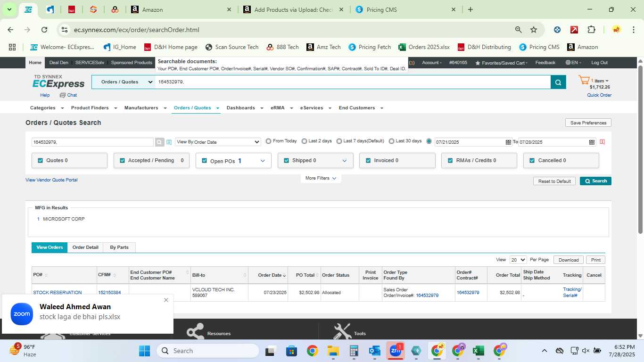Bookmark this page with star icon
Screen dimensions: 644x362
534,30
